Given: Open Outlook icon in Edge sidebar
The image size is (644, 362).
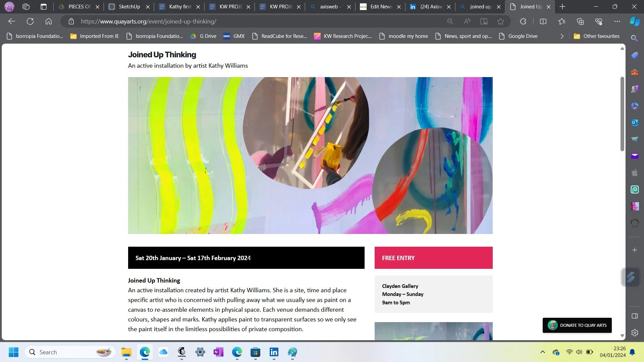Looking at the screenshot, I should (x=634, y=122).
